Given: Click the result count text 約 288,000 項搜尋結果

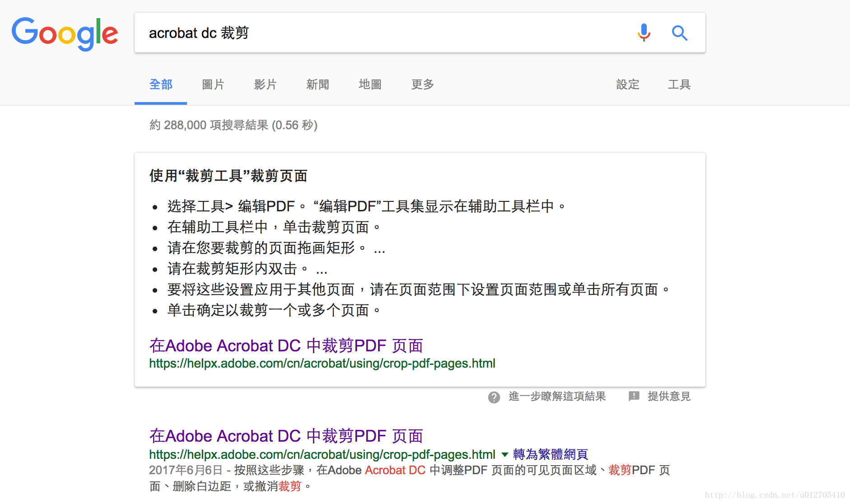Looking at the screenshot, I should [234, 125].
